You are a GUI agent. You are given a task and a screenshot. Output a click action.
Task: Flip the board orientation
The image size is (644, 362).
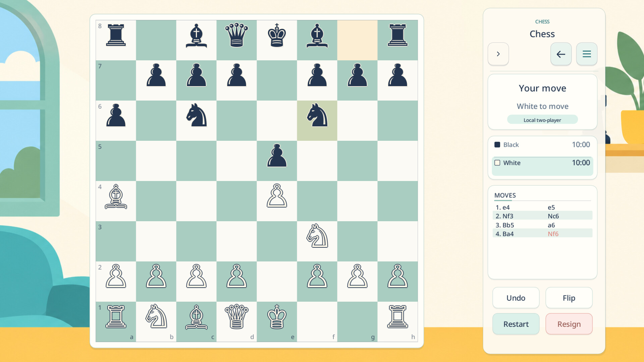coord(569,298)
